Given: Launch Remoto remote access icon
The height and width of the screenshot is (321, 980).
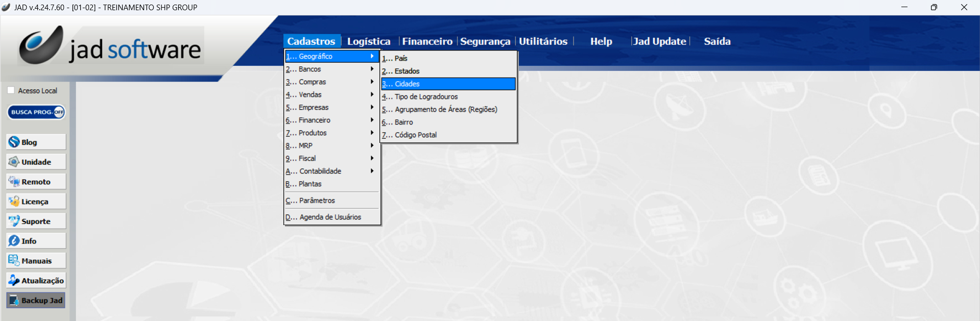Looking at the screenshot, I should 14,182.
